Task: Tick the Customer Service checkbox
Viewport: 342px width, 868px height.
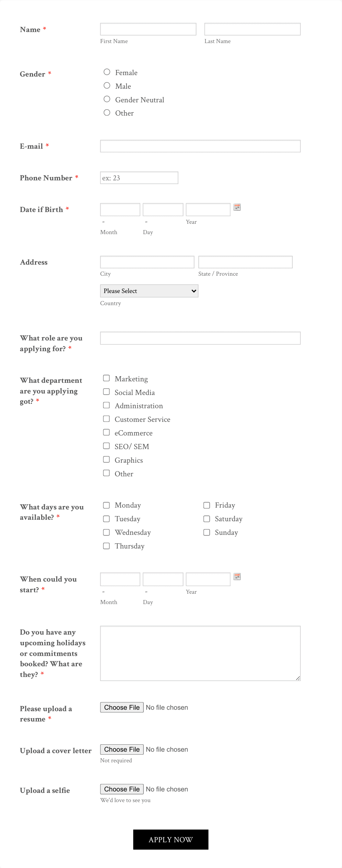Action: click(x=107, y=419)
